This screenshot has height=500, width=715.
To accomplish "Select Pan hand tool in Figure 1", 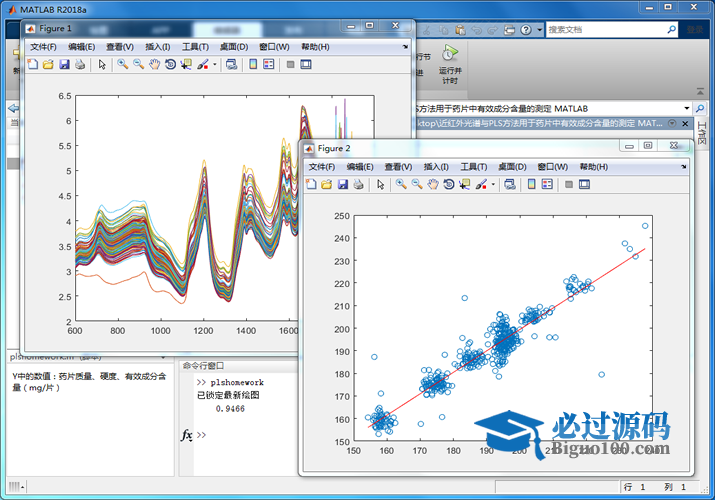I will pyautogui.click(x=155, y=64).
